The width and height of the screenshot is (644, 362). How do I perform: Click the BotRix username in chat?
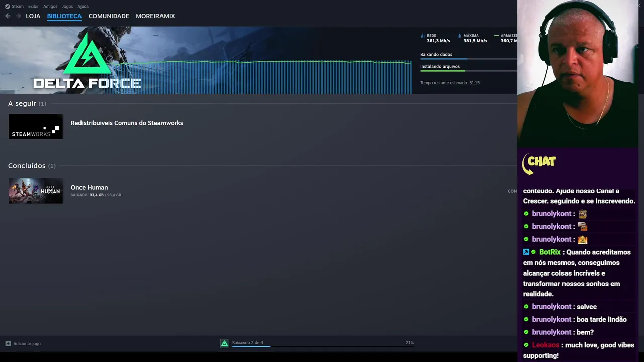coord(550,252)
